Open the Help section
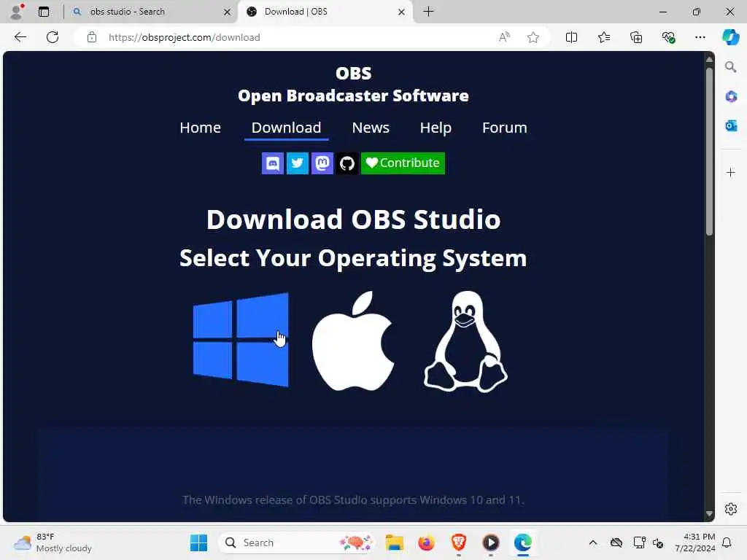Screen dimensions: 747x560 click(x=436, y=128)
